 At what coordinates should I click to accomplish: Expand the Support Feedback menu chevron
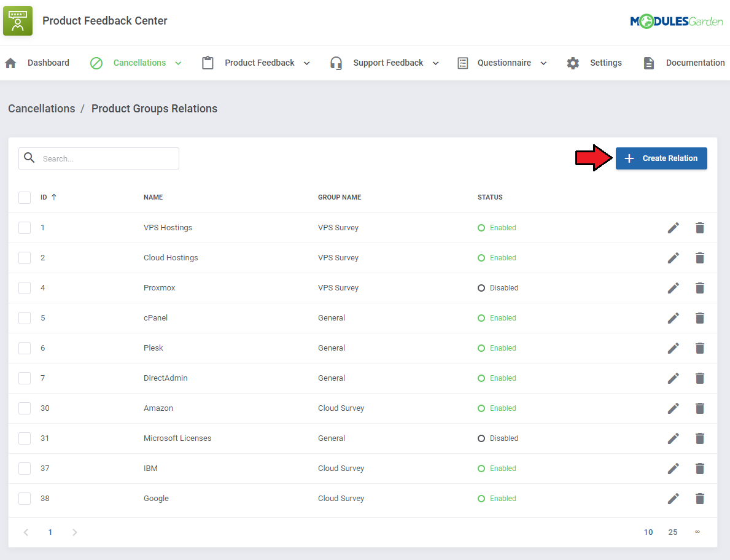tap(436, 63)
